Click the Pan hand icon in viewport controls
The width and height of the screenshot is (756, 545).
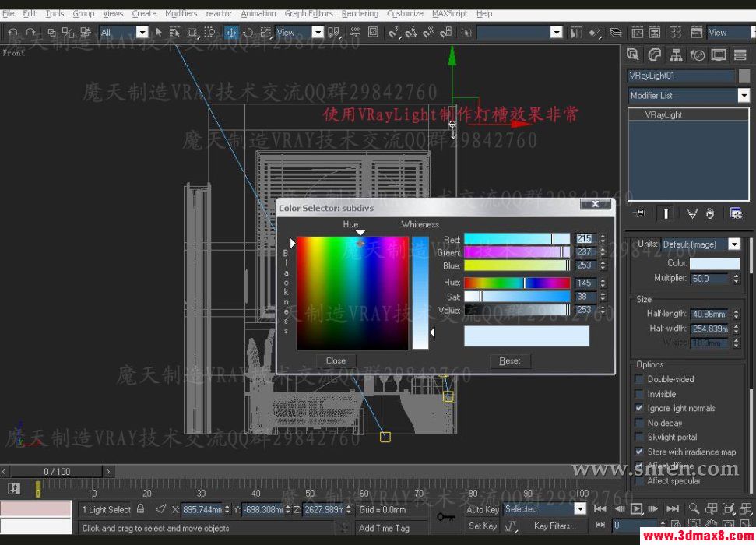click(x=710, y=523)
